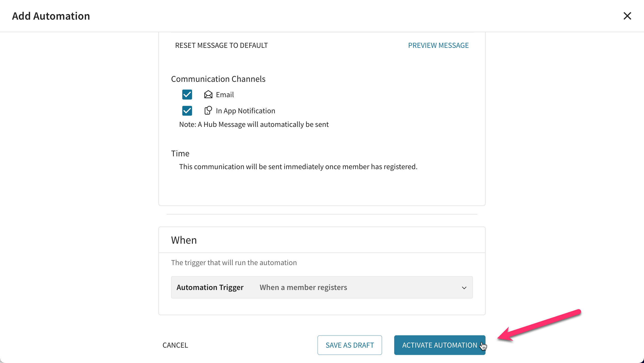Select the 'When a member registers' value

(x=303, y=287)
